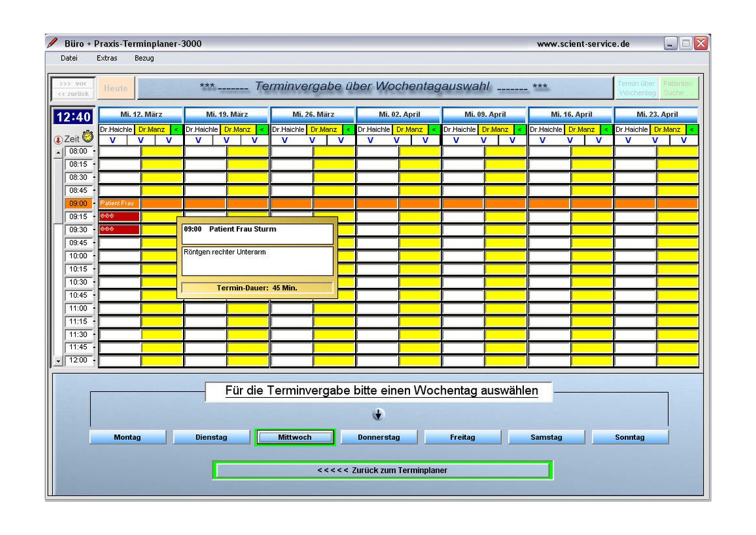Click the green '<' button under Mi. 23. April
The image size is (756, 535).
click(692, 129)
